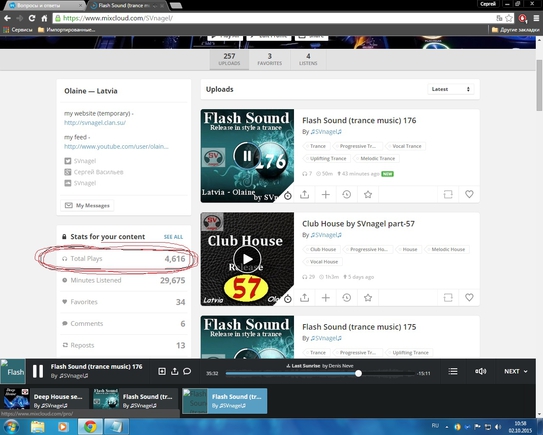This screenshot has width=543, height=435.
Task: Pause playback in bottom player bar
Action: tap(38, 371)
